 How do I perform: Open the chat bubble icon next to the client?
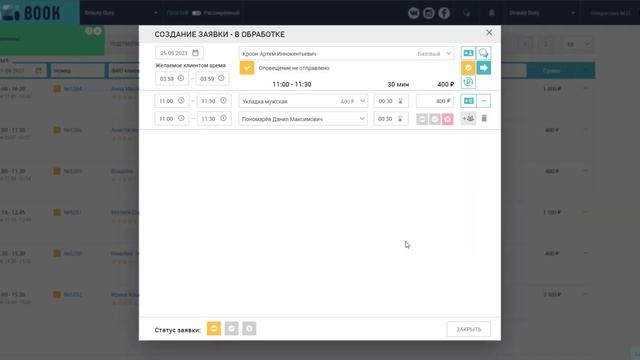[x=484, y=53]
